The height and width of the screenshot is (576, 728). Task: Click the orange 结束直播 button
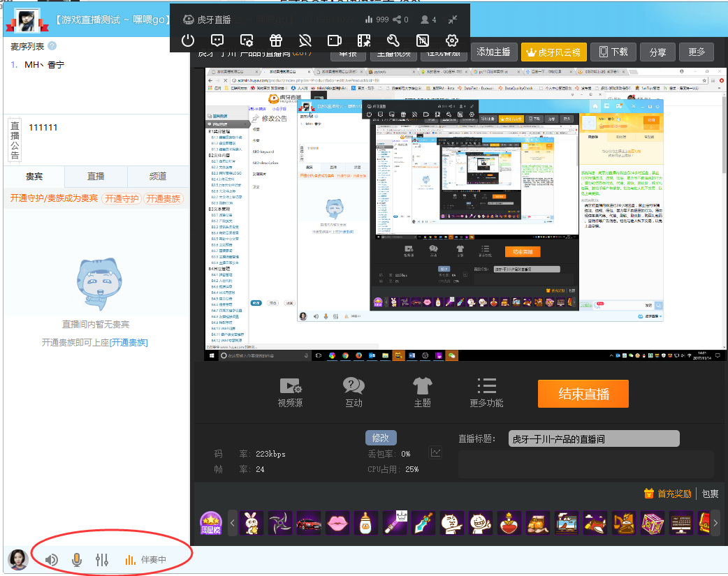[583, 394]
